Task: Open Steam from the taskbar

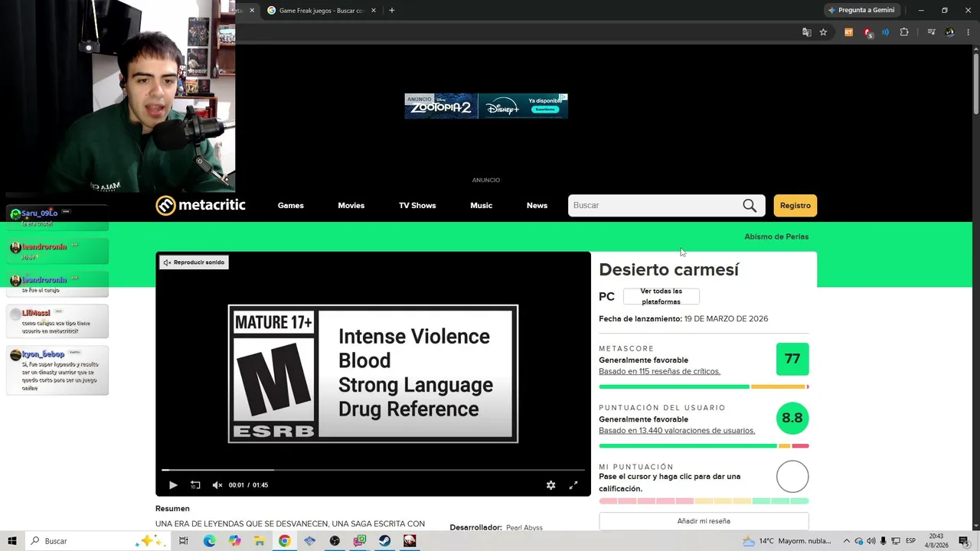Action: coord(384,541)
